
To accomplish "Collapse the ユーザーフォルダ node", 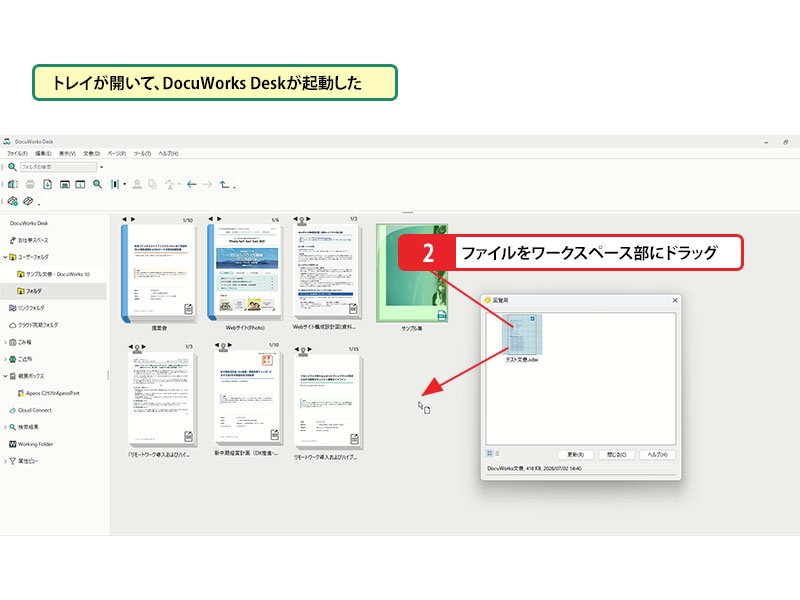I will (5, 257).
